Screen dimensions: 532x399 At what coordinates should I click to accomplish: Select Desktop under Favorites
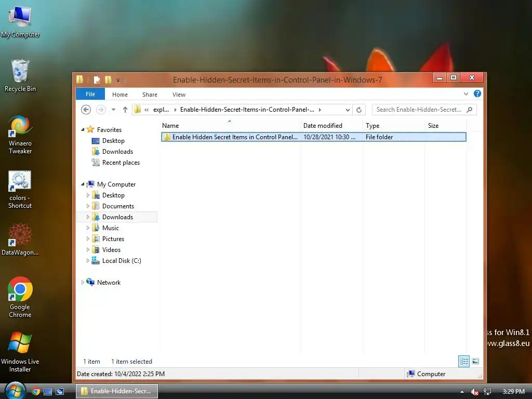113,140
